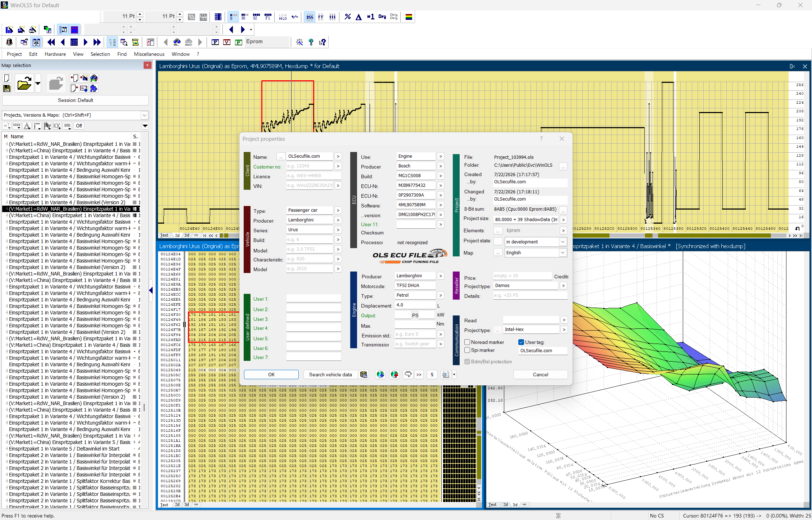Screen dimensions: 812x520
Task: Expand options arrow next to Producer Bosch
Action: tap(441, 166)
